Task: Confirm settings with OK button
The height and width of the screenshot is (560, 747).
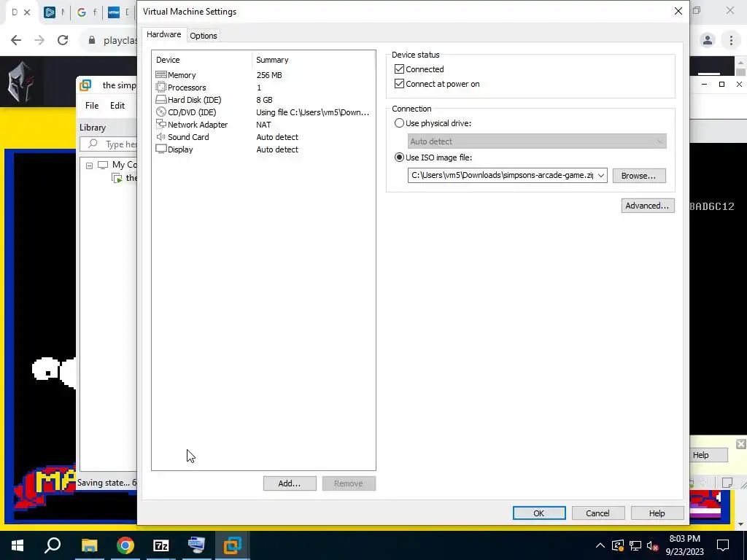Action: click(539, 513)
